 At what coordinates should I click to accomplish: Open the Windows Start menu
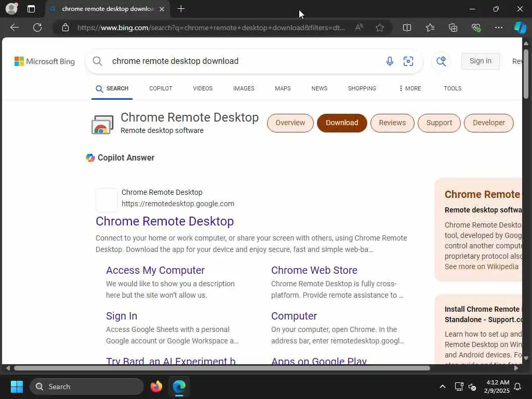(x=17, y=387)
